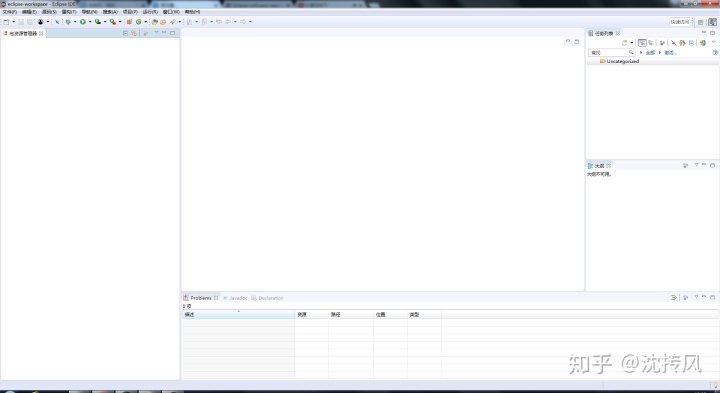
Task: Toggle Link with Editor in Package Explorer
Action: click(134, 33)
